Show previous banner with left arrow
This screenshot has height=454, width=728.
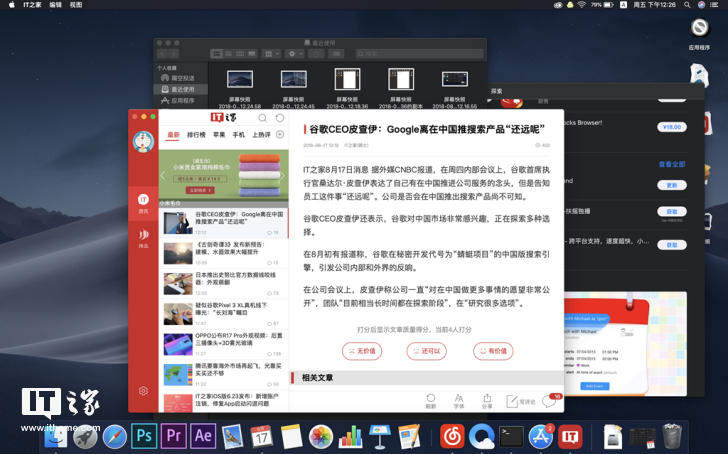coord(163,175)
